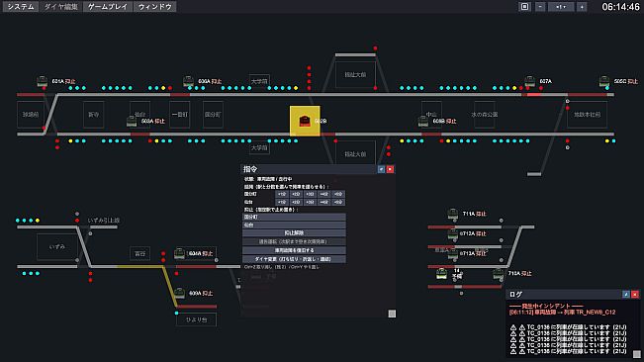Select the 603A train icon above ひより台
Image resolution: width=644 pixels, height=362 pixels.
click(179, 293)
